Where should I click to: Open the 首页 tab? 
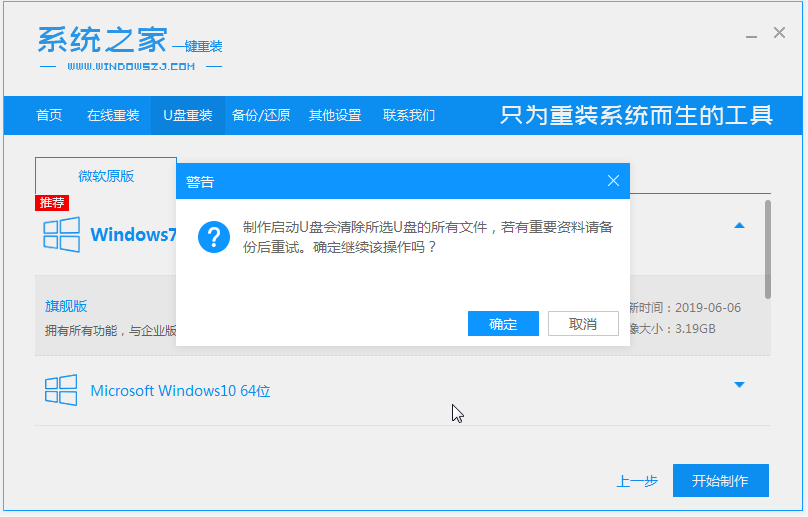pos(49,115)
